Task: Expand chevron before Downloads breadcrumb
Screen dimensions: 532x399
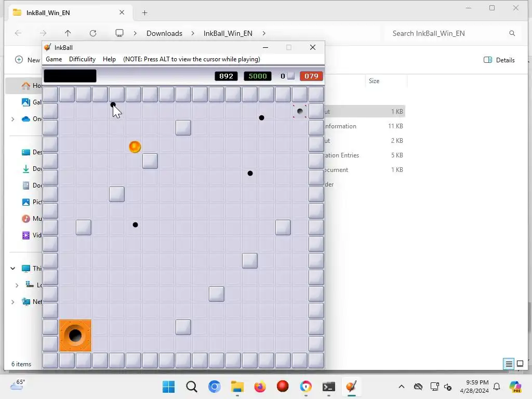Action: coord(135,33)
